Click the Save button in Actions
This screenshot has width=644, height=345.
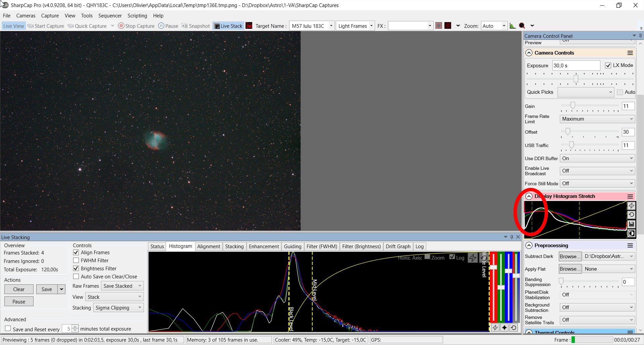pos(47,289)
